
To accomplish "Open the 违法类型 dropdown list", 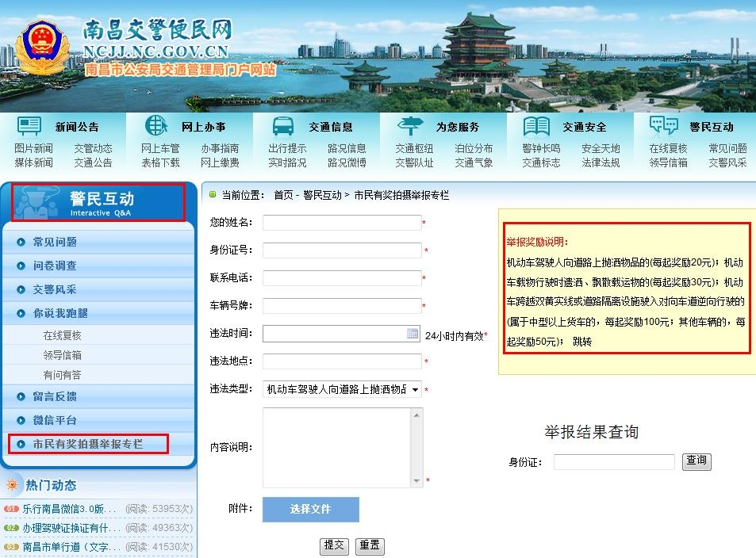I will (342, 389).
